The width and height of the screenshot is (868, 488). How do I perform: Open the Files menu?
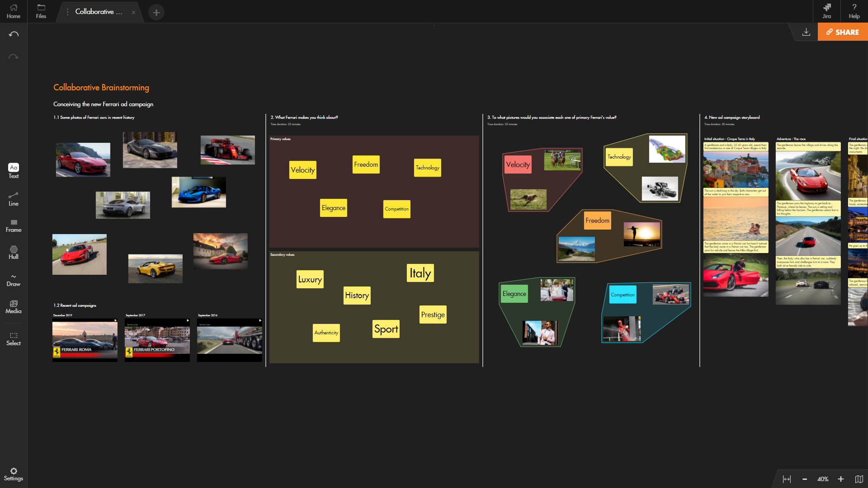coord(41,11)
